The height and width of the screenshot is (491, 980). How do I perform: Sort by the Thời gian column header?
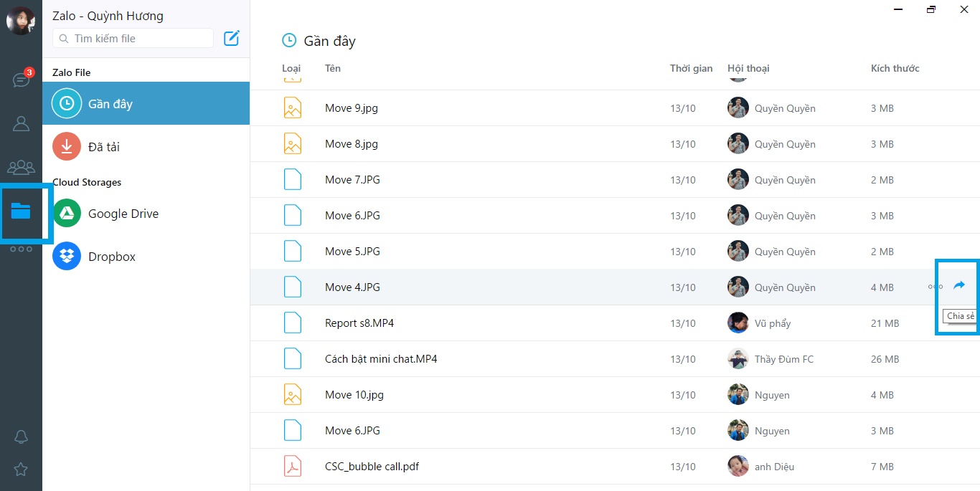pos(691,68)
